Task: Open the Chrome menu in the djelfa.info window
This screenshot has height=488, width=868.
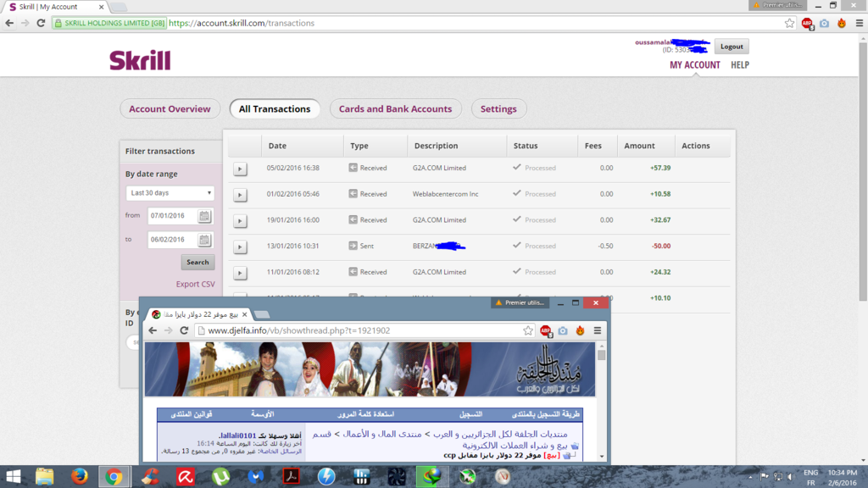Action: click(x=598, y=330)
